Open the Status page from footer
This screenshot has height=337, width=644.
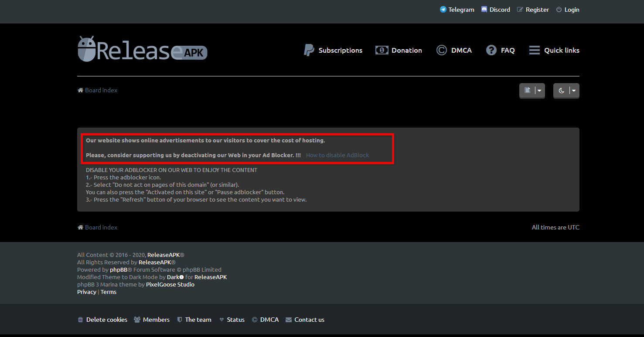(x=232, y=319)
